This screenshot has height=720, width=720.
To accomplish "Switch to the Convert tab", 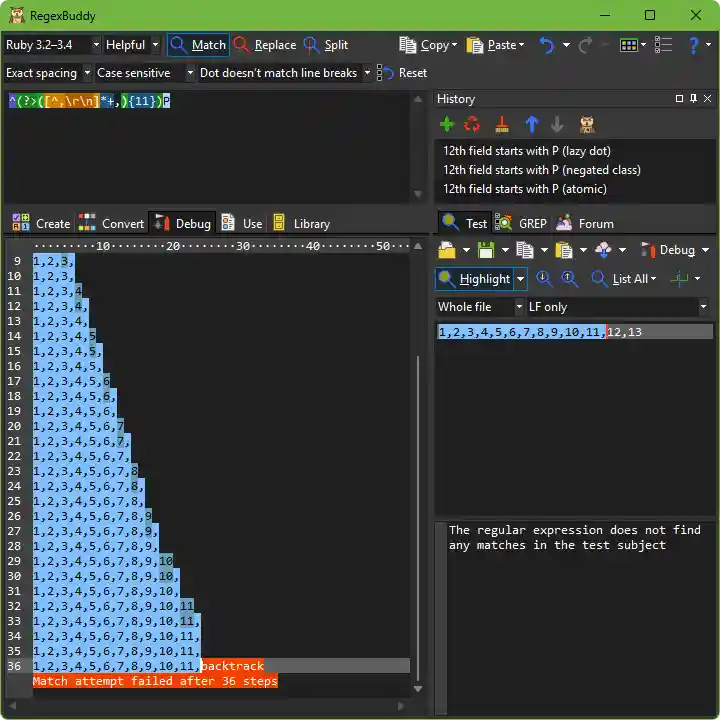I will pyautogui.click(x=112, y=224).
